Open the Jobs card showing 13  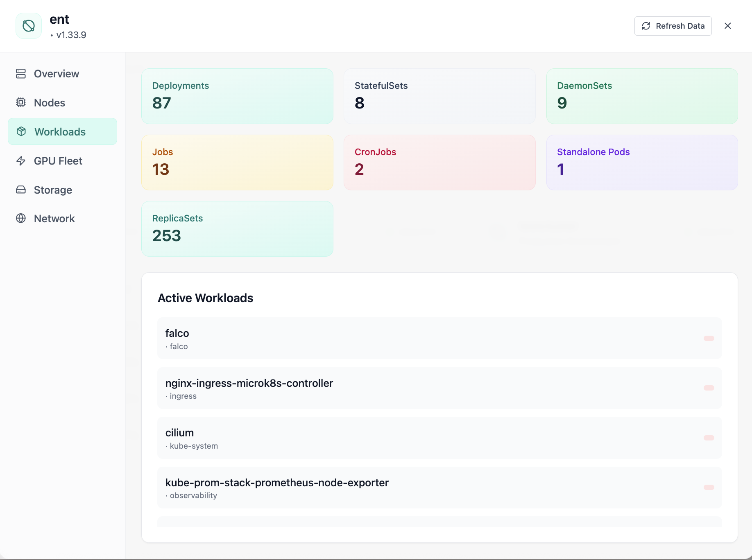237,163
